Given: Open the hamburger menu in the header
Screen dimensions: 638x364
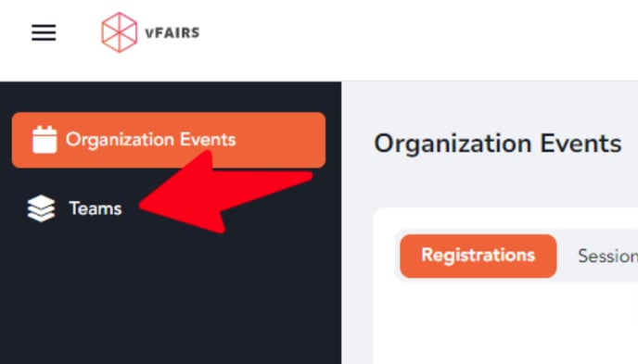Looking at the screenshot, I should 44,32.
